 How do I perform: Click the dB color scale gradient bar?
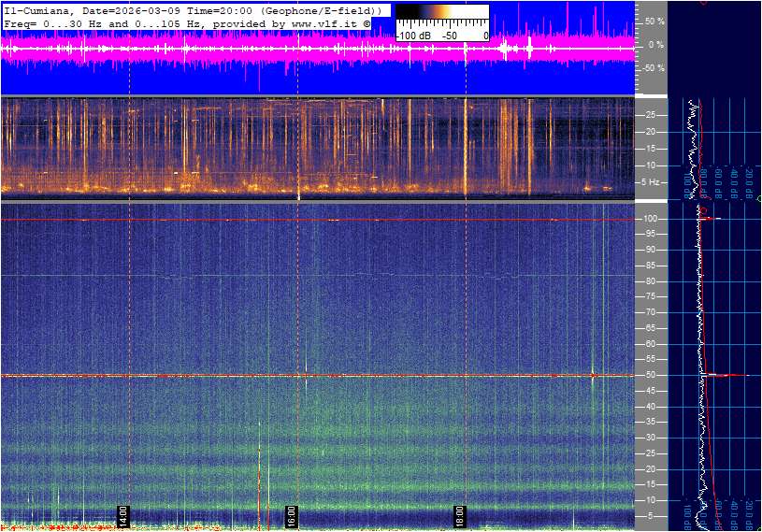(442, 12)
